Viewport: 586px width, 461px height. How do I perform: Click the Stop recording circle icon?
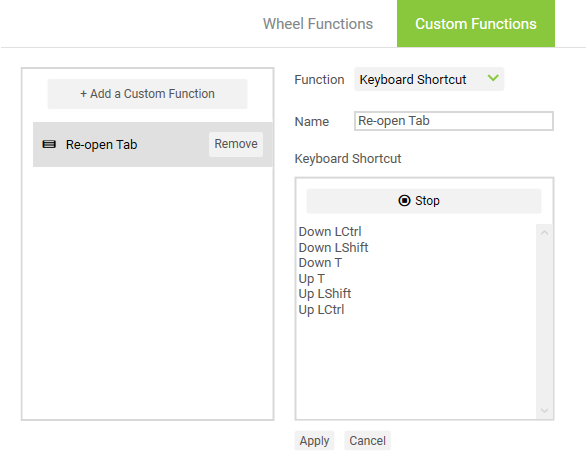tap(404, 201)
